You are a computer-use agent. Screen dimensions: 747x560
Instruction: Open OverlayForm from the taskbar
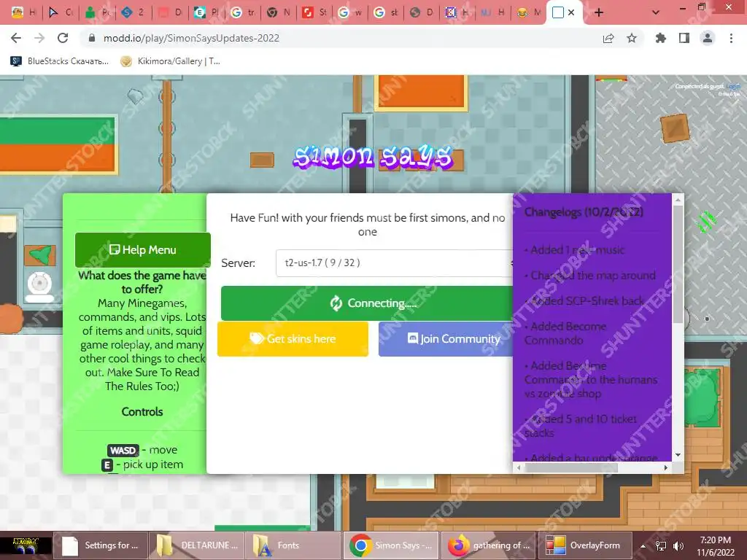point(585,545)
